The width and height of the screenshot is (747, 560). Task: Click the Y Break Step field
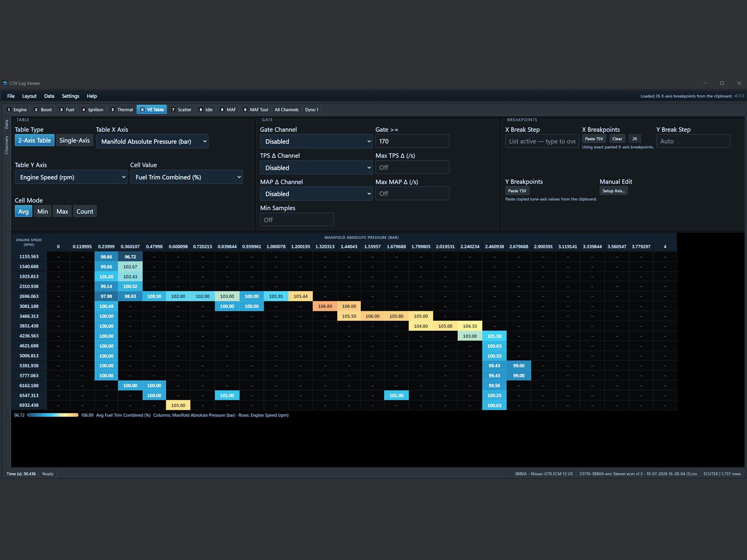693,141
